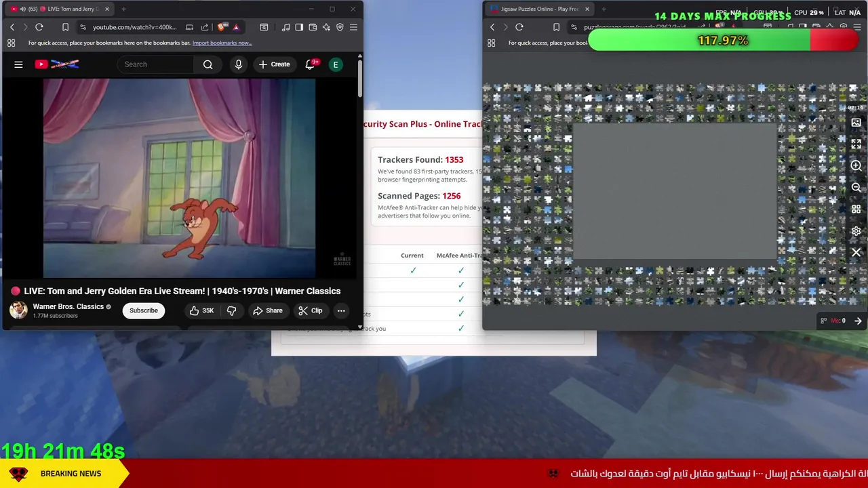Bookmark the puzzlegarage page
Screen dimensions: 868x488
tap(556, 27)
